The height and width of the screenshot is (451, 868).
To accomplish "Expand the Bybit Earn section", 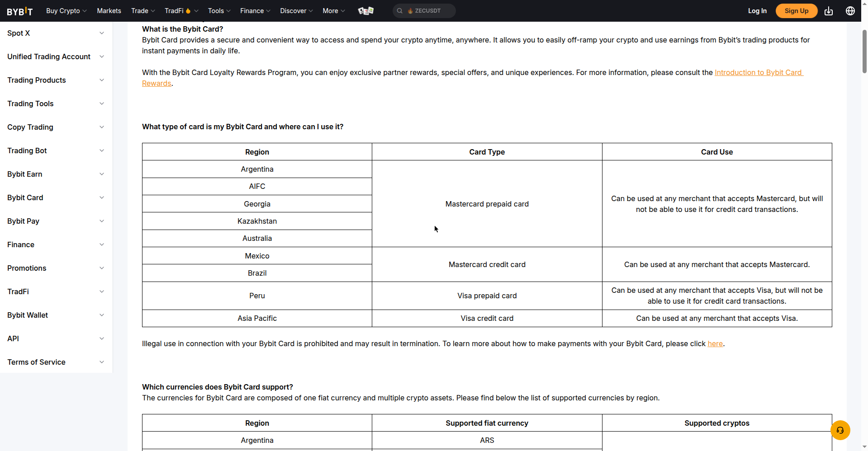I will tap(56, 174).
